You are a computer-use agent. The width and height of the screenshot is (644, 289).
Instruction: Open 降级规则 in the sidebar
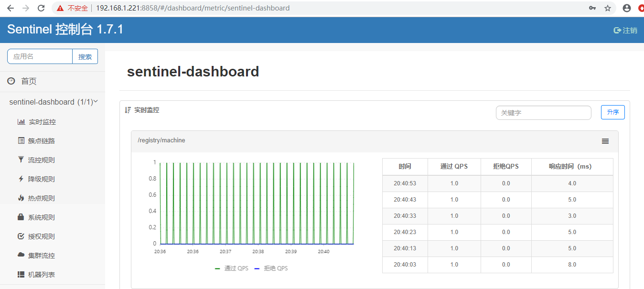[42, 179]
